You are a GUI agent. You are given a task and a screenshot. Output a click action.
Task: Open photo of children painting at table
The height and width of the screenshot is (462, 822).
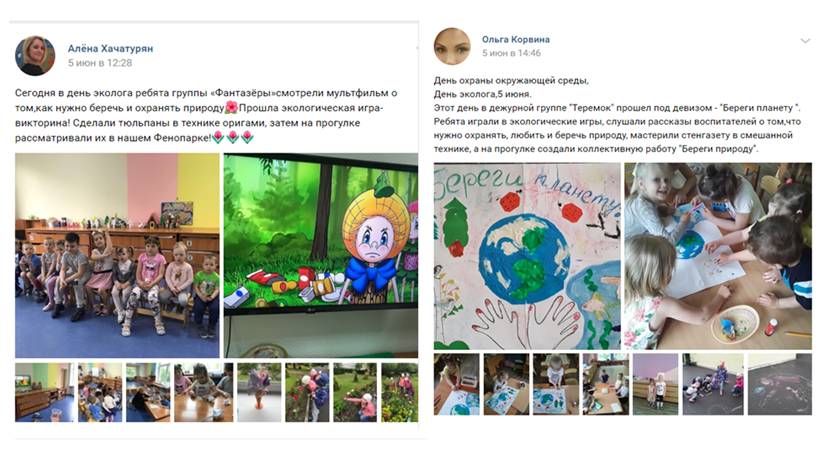pos(718,256)
